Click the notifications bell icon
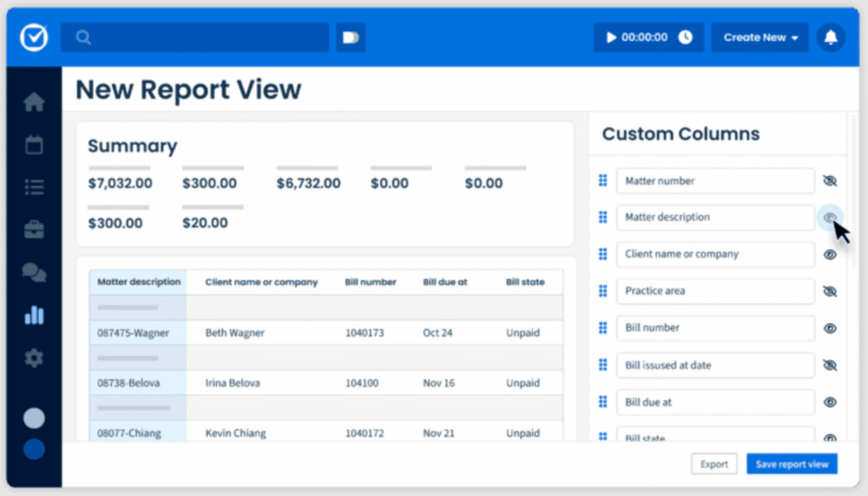 tap(831, 37)
